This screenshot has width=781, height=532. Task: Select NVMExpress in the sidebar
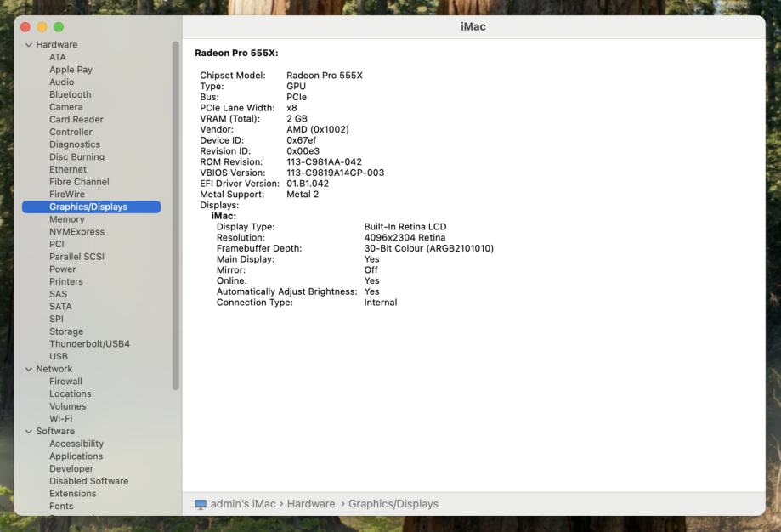pos(76,232)
